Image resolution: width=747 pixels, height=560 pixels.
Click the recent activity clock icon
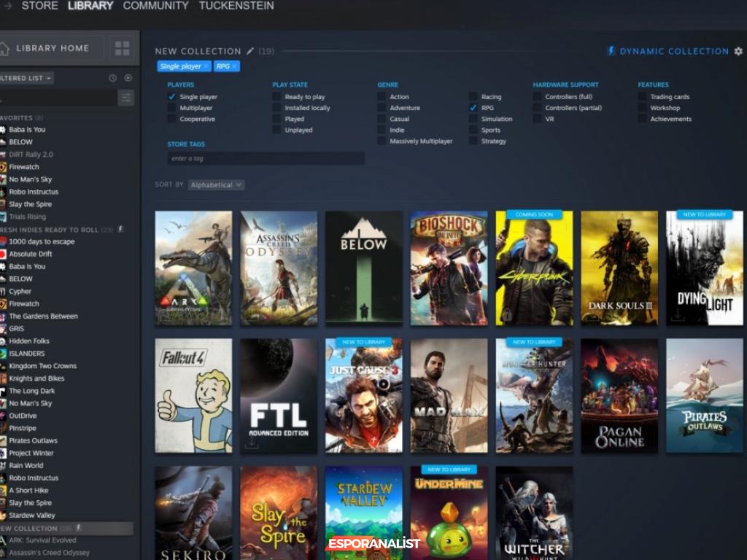(x=112, y=77)
